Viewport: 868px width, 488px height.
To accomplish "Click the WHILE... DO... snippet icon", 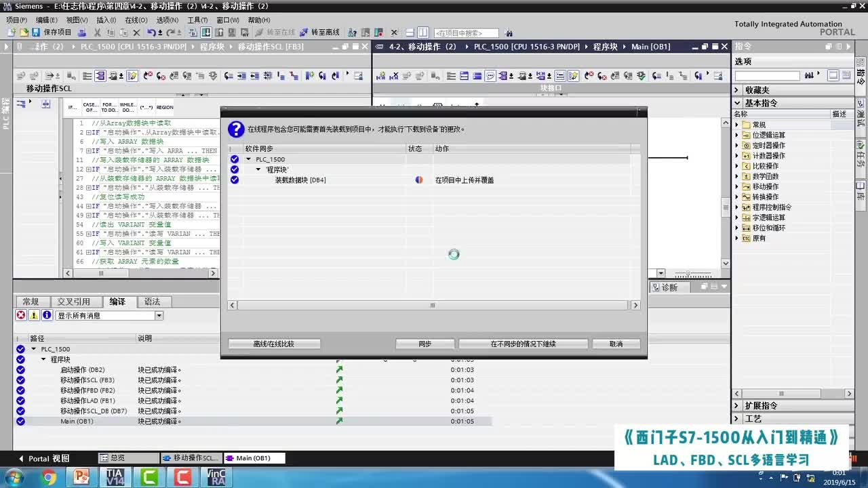I will [127, 107].
